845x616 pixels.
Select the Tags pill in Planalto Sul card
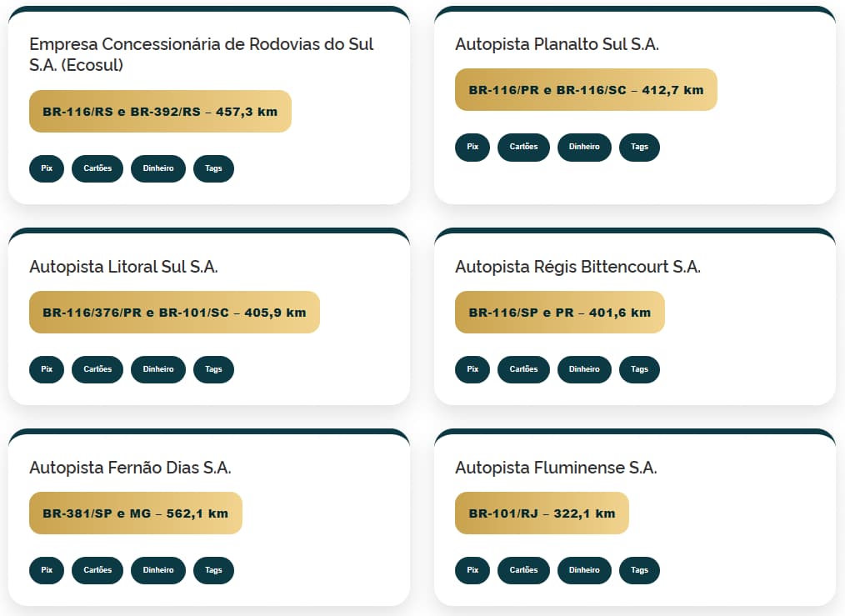[639, 147]
